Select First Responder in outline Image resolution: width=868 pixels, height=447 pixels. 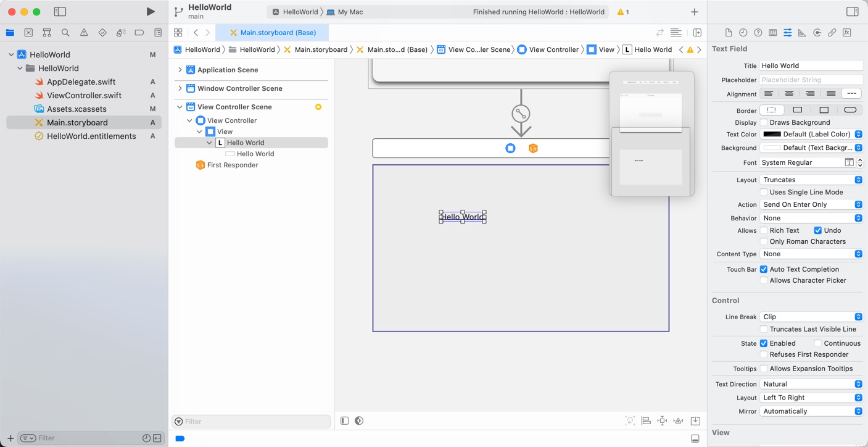pos(233,165)
